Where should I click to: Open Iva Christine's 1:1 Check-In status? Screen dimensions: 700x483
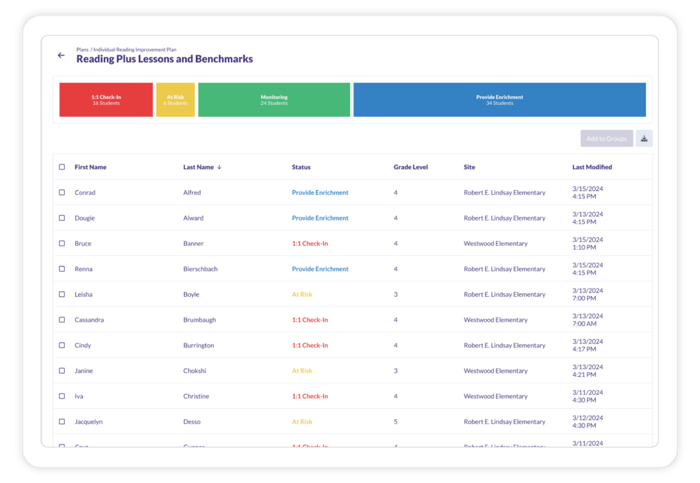coord(310,396)
